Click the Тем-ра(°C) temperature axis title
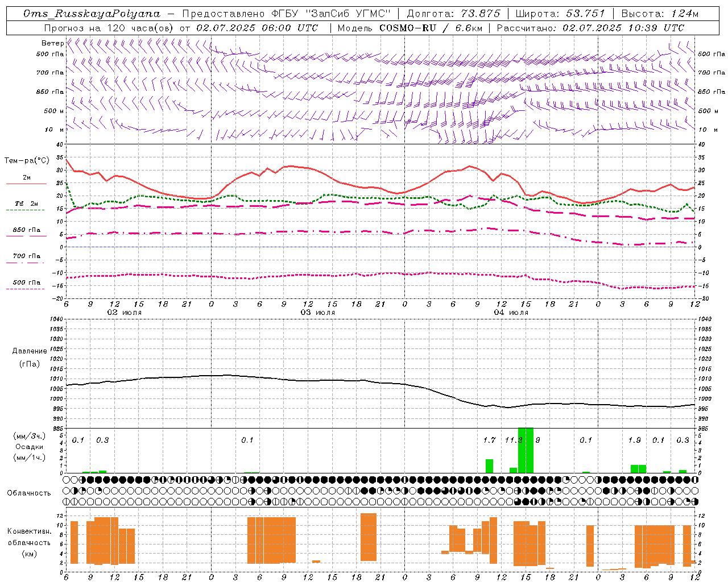The image size is (728, 582). (x=27, y=161)
